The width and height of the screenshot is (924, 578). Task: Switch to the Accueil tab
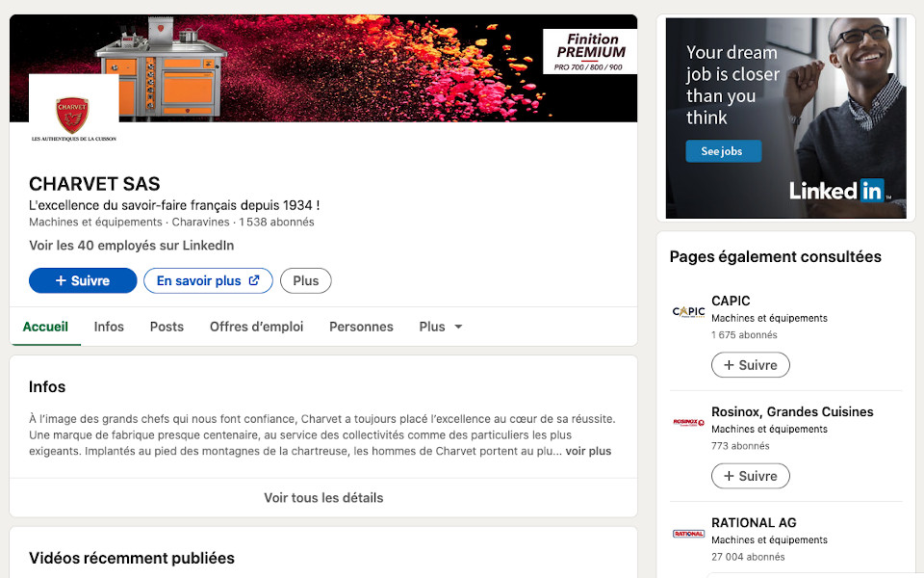pos(45,327)
